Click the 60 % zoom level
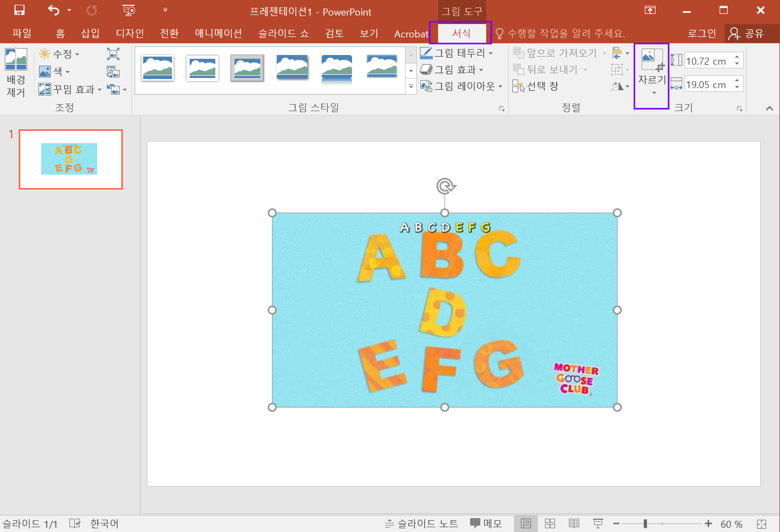The height and width of the screenshot is (532, 780). coord(731,524)
